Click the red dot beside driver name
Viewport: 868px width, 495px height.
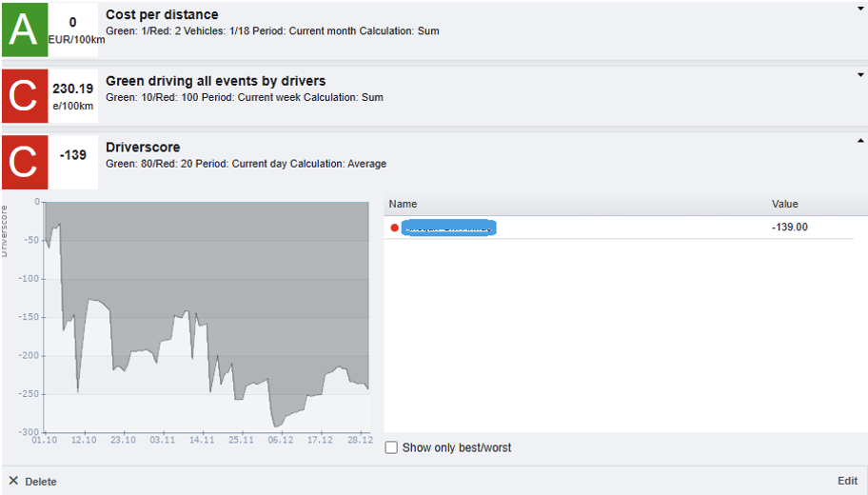coord(394,228)
